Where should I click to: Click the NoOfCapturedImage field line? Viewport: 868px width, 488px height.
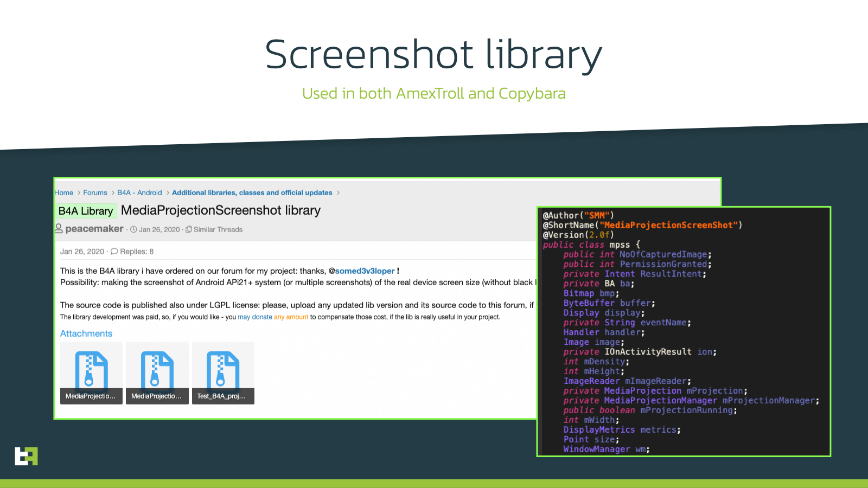[637, 254]
